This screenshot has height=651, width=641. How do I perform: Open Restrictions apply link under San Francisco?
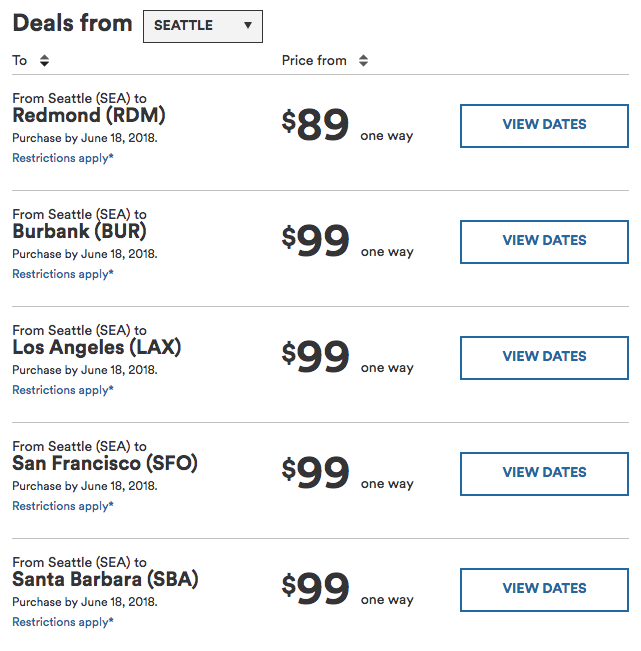pos(63,506)
